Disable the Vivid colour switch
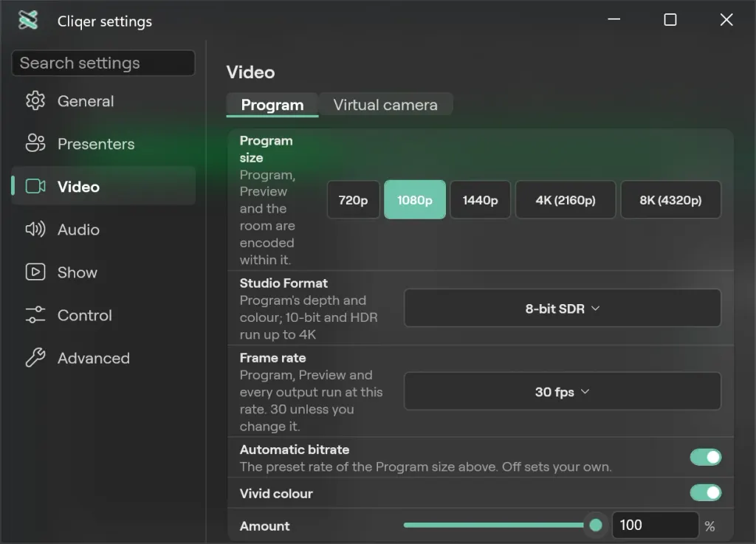The image size is (756, 544). click(705, 493)
